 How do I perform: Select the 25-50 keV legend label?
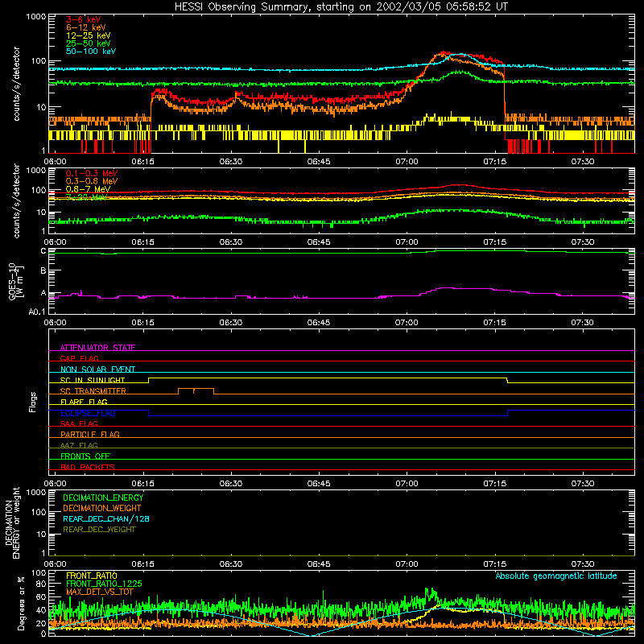click(x=89, y=43)
